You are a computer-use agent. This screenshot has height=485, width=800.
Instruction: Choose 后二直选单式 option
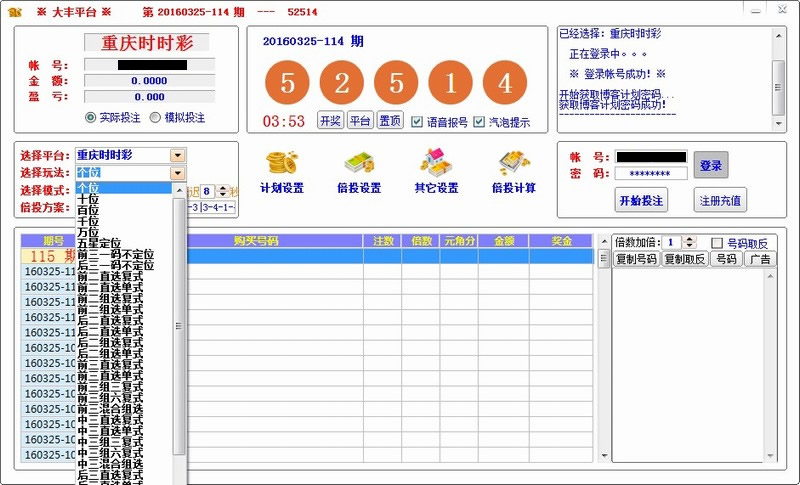coord(124,331)
